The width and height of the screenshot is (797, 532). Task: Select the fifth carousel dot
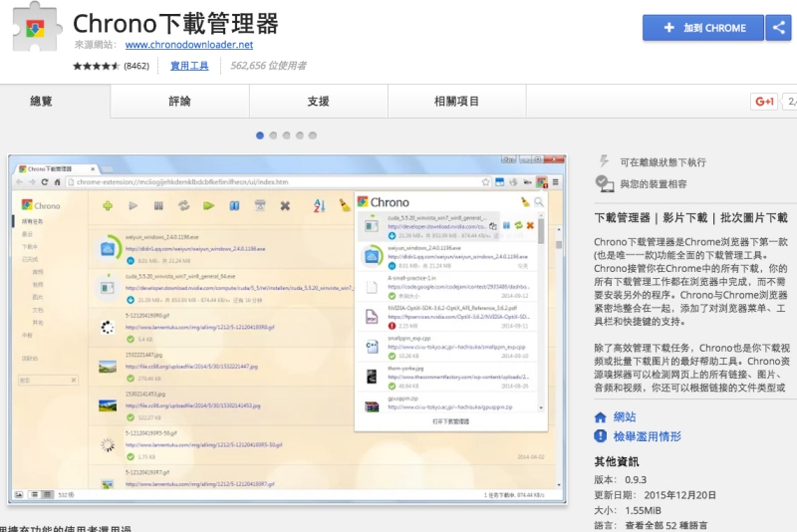click(x=313, y=134)
